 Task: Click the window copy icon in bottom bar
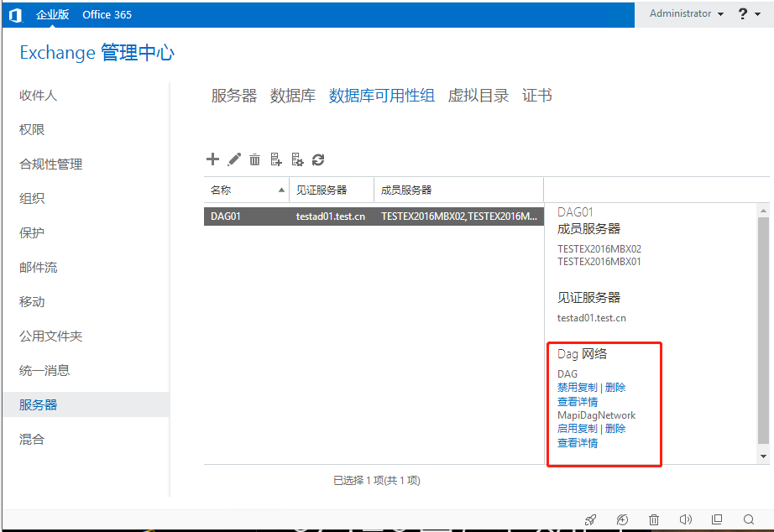[717, 519]
